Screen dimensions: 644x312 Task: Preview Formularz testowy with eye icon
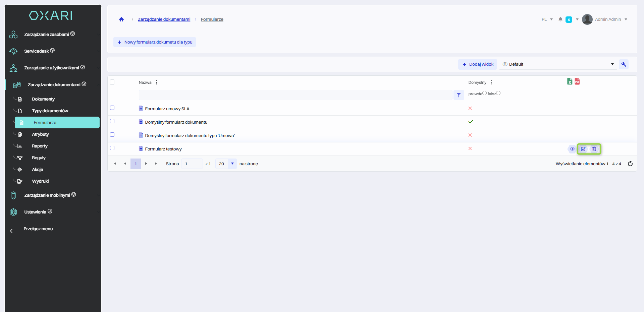(572, 149)
